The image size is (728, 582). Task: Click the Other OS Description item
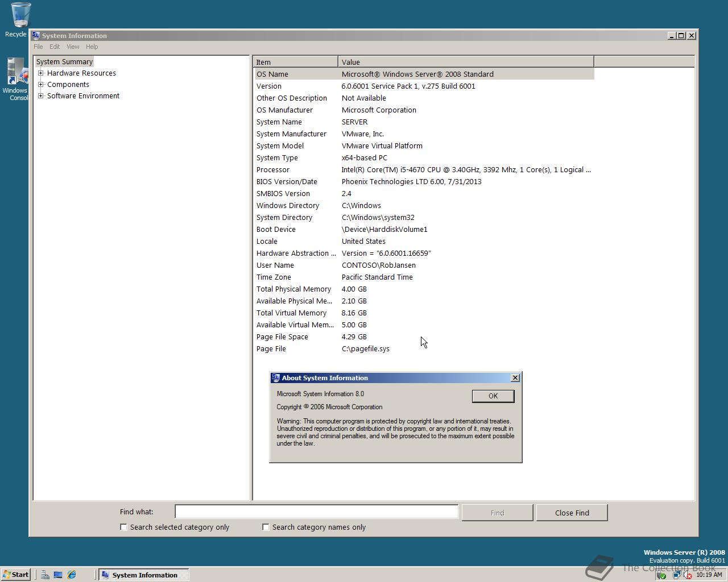point(292,98)
